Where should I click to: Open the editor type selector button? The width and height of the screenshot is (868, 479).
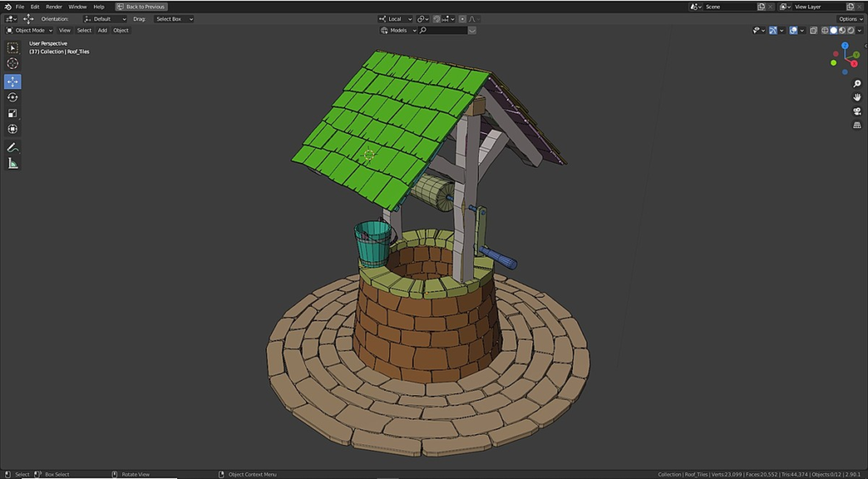[11, 19]
